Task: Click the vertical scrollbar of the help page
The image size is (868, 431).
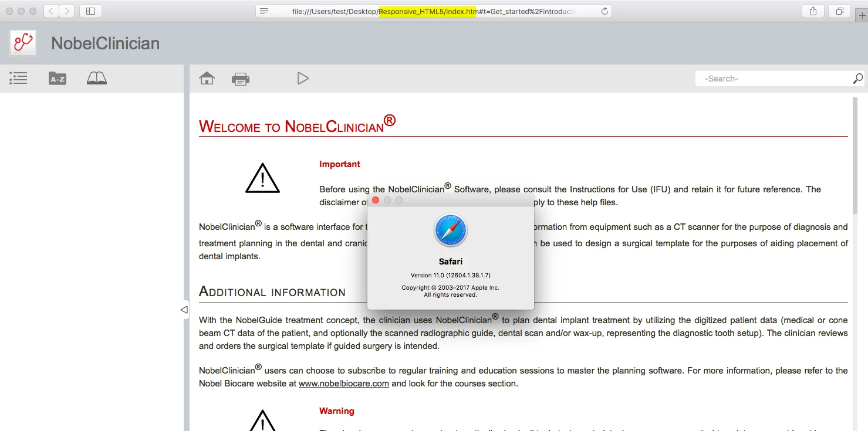Action: (855, 155)
